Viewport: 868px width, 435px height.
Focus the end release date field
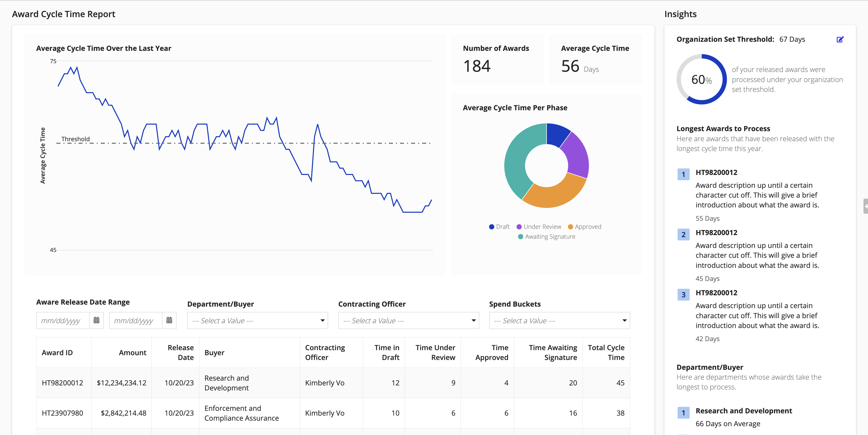[136, 320]
